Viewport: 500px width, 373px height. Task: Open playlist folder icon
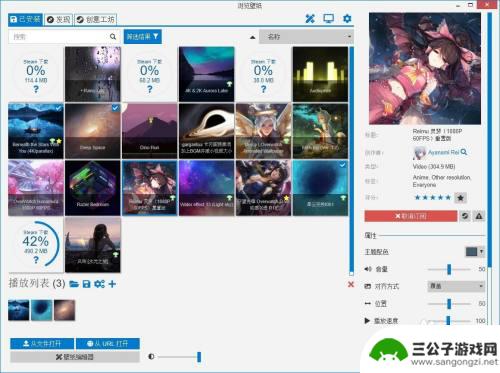74,284
